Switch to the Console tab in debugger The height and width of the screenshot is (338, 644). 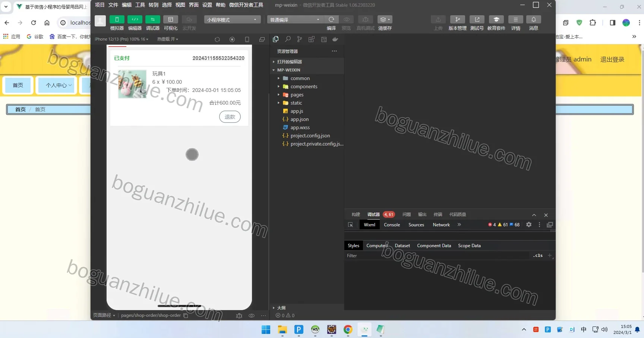pos(392,225)
